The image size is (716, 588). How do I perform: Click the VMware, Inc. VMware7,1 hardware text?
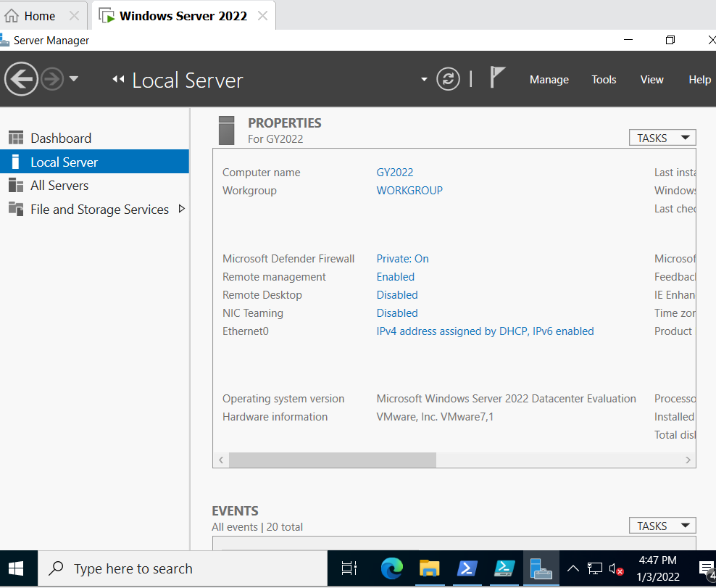click(x=435, y=417)
